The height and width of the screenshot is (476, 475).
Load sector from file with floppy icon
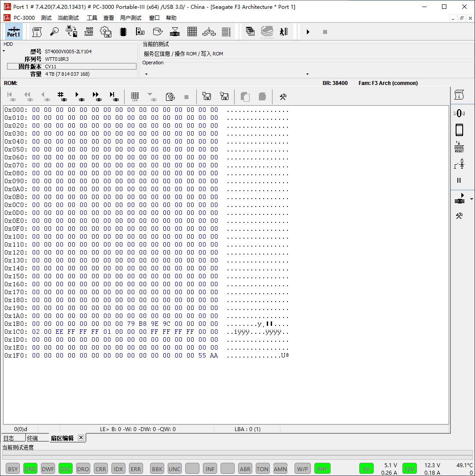[207, 96]
